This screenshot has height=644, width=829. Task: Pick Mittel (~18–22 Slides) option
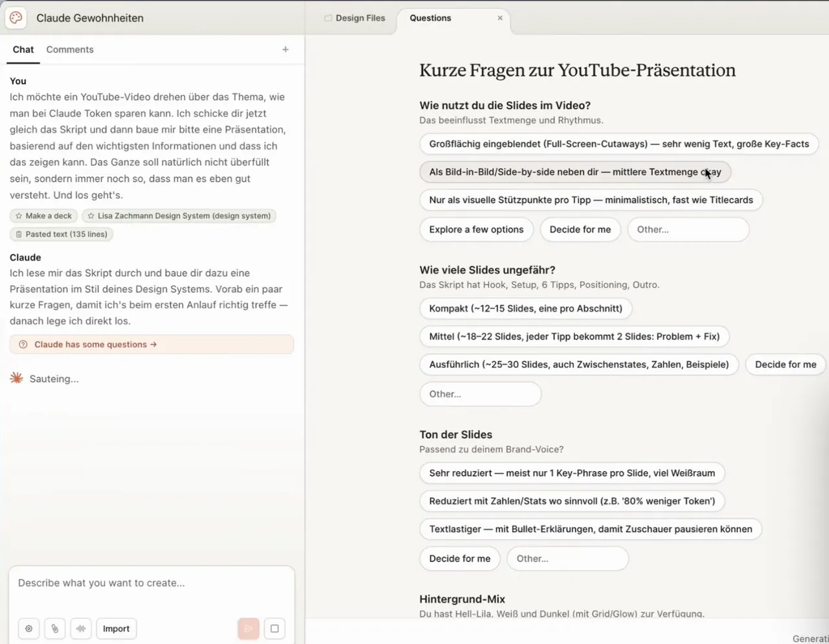pos(574,336)
